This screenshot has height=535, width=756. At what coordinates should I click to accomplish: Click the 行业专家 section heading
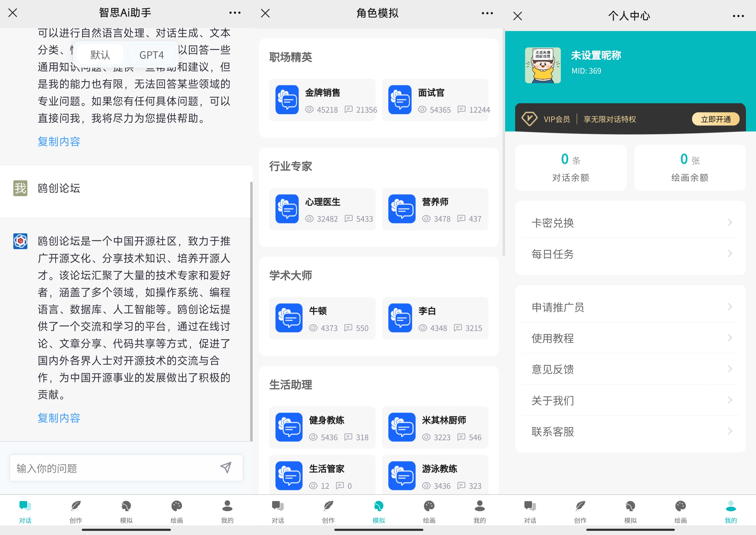pyautogui.click(x=290, y=166)
